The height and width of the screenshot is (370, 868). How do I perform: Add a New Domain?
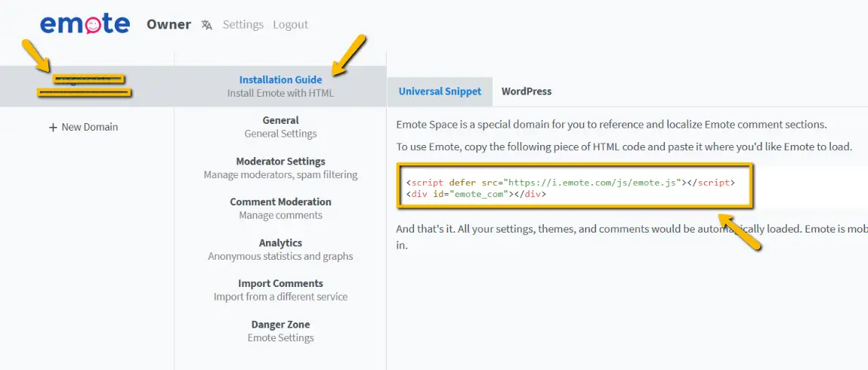(x=89, y=127)
